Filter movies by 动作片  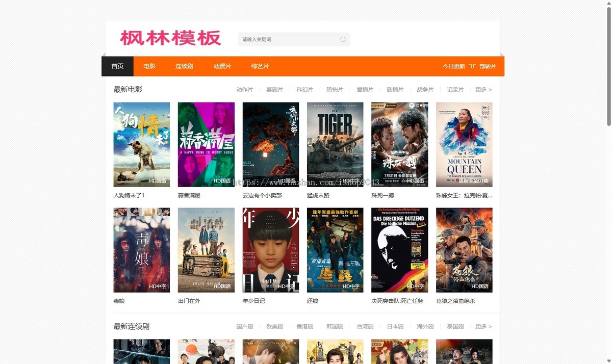point(245,90)
